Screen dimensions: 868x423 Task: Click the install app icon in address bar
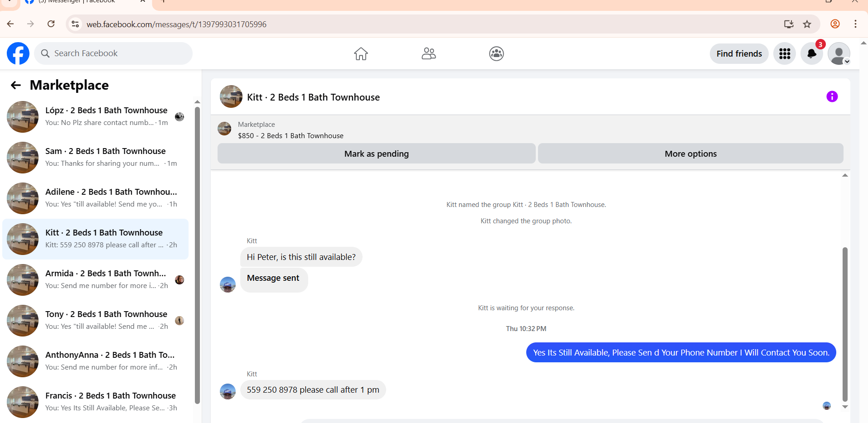[789, 24]
